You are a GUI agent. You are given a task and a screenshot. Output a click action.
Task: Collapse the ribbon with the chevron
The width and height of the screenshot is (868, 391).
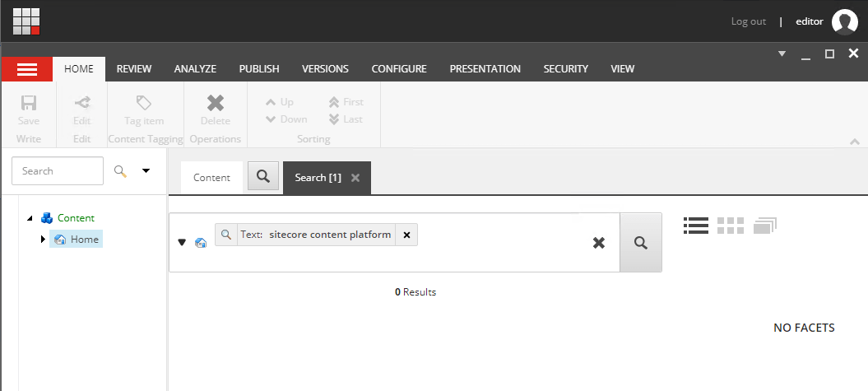[855, 142]
